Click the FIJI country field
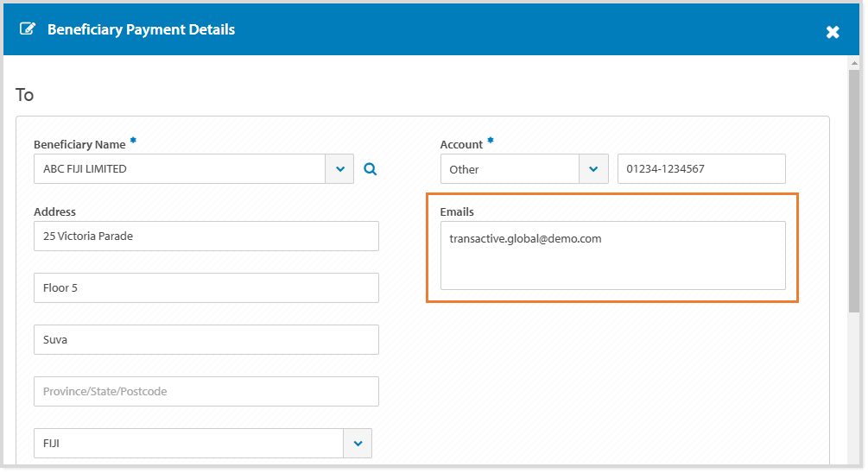 point(188,444)
